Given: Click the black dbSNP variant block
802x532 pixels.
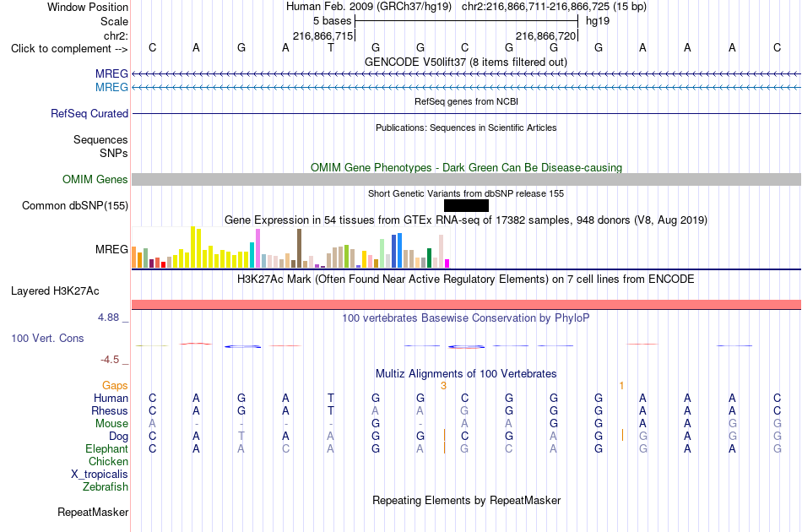Looking at the screenshot, I should 466,206.
